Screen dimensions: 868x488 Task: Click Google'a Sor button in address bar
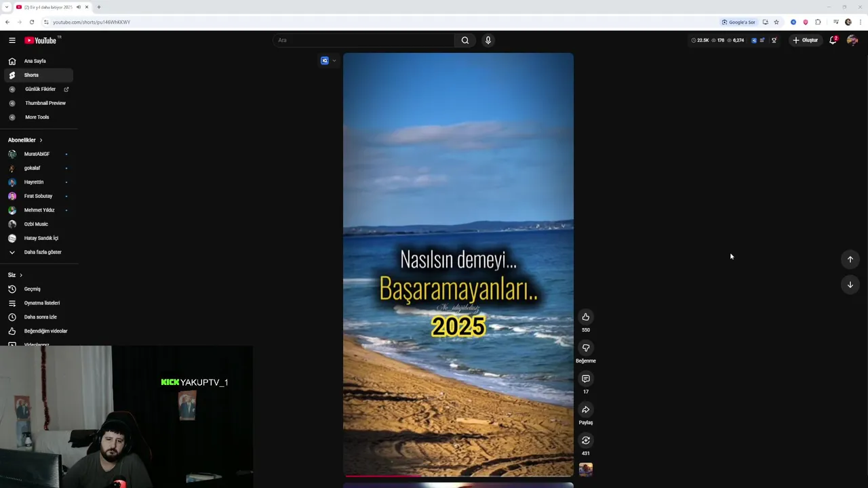738,22
